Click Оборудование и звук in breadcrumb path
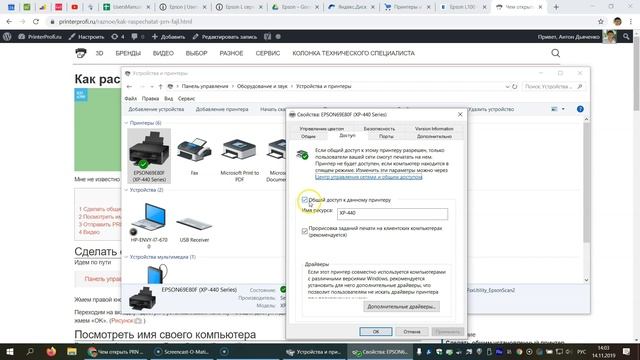The width and height of the screenshot is (640, 360). tap(262, 87)
